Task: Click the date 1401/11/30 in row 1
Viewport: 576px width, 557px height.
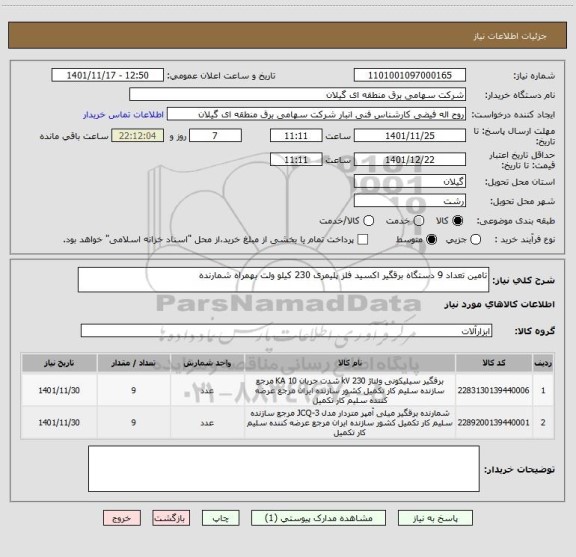Action: click(59, 390)
